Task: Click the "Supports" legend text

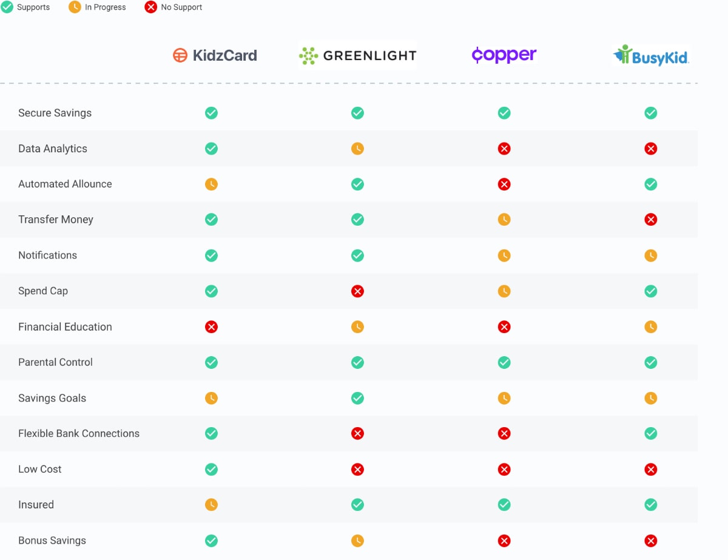Action: coord(33,7)
